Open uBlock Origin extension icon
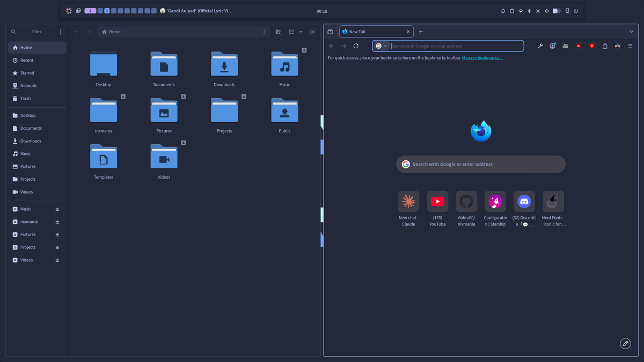644x362 pixels. tap(579, 46)
